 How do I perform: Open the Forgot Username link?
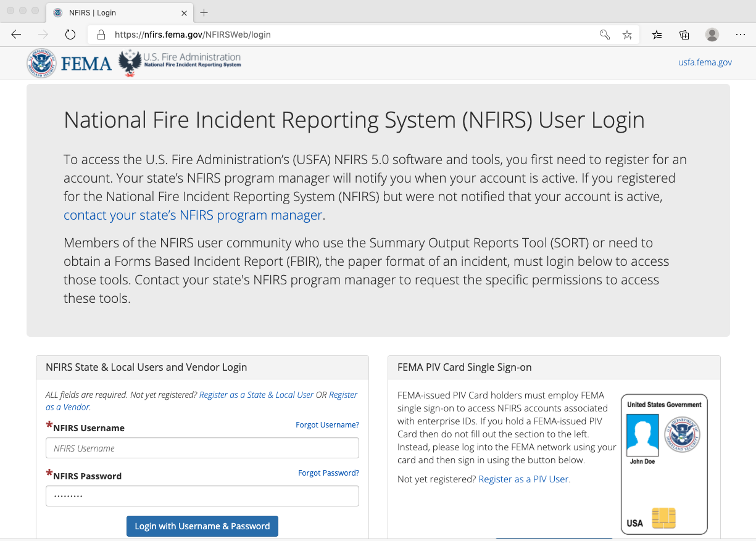[327, 424]
